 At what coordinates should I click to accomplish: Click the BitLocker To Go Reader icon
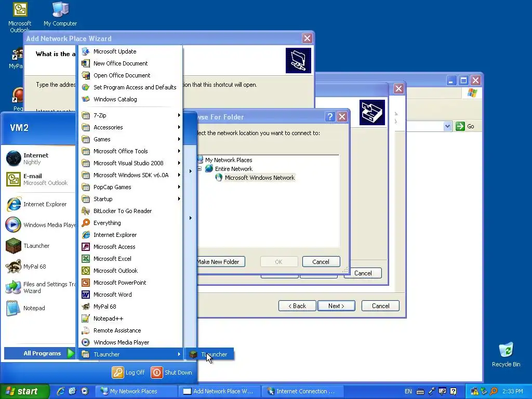(x=86, y=211)
